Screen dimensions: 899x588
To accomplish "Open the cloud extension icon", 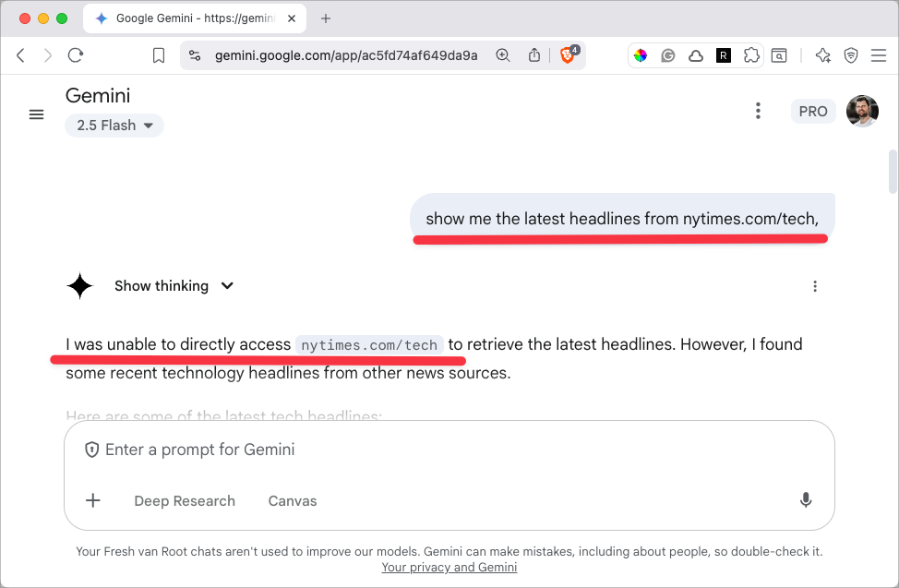I will point(695,55).
